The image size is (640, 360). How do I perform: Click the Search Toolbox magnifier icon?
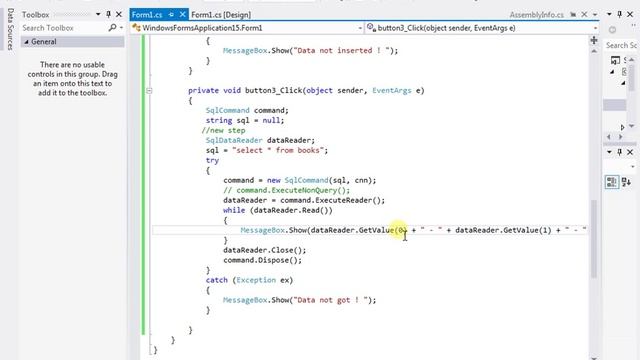click(112, 28)
